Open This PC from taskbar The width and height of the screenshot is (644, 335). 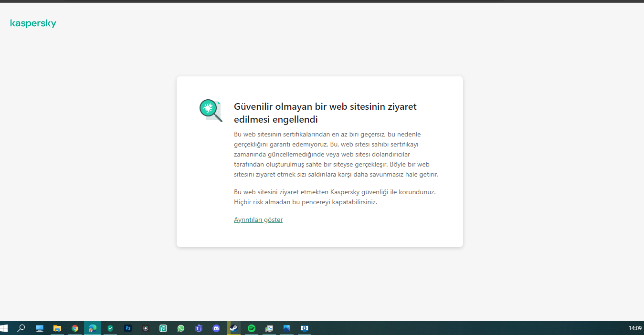[x=40, y=328]
